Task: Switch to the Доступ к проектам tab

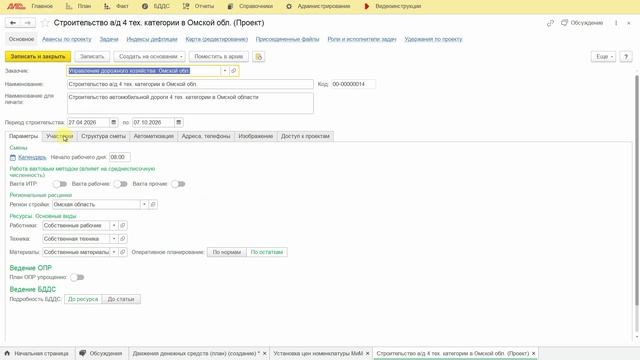Action: pos(305,136)
